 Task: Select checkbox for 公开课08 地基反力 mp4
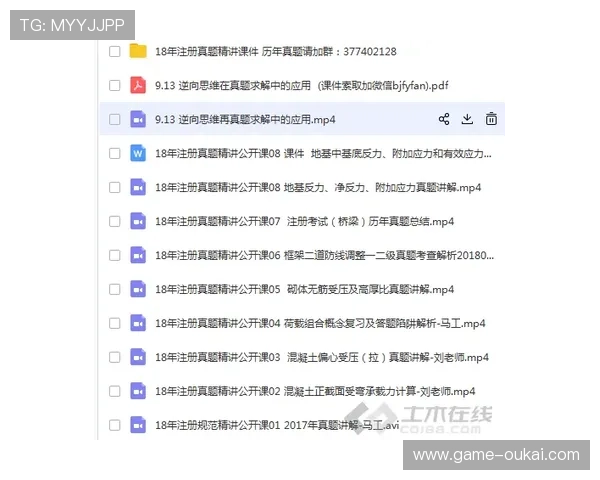point(114,188)
